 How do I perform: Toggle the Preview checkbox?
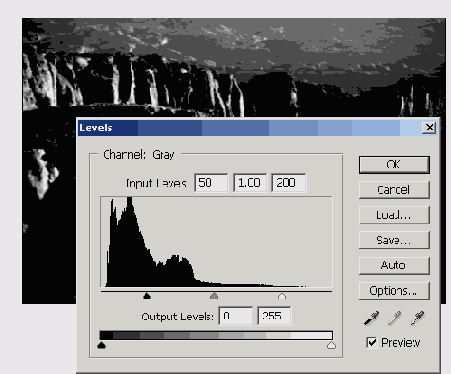[371, 342]
